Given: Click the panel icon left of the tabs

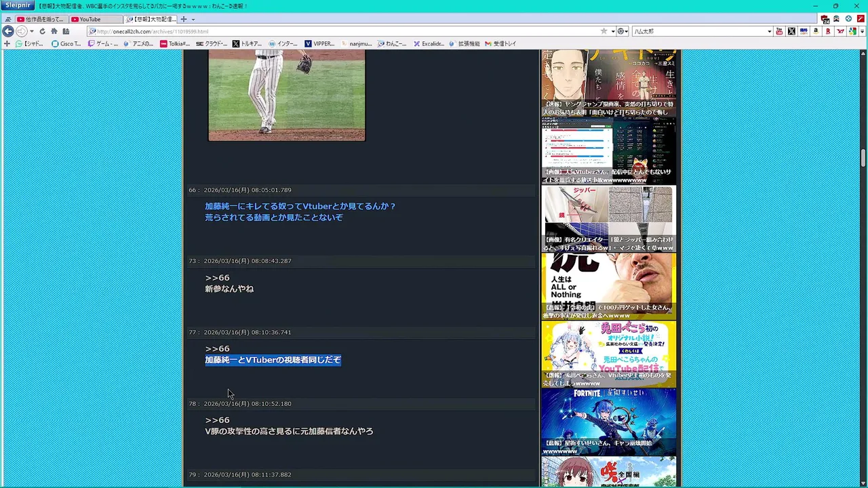Looking at the screenshot, I should (x=7, y=19).
